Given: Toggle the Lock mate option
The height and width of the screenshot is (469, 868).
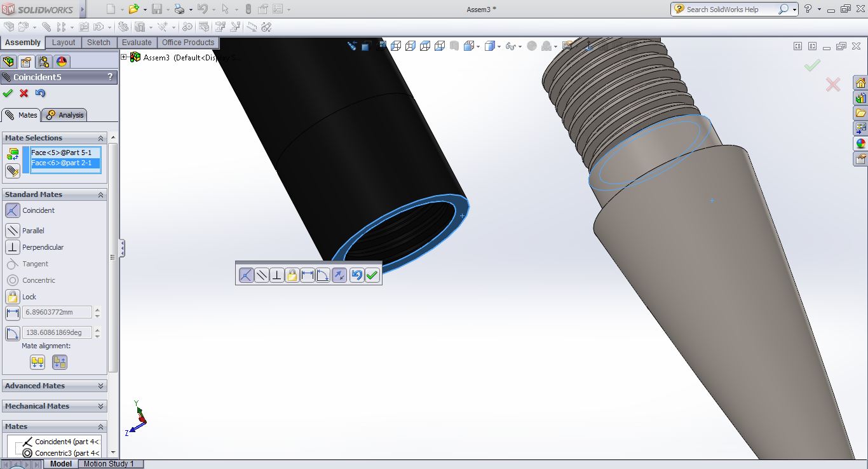Looking at the screenshot, I should click(13, 297).
